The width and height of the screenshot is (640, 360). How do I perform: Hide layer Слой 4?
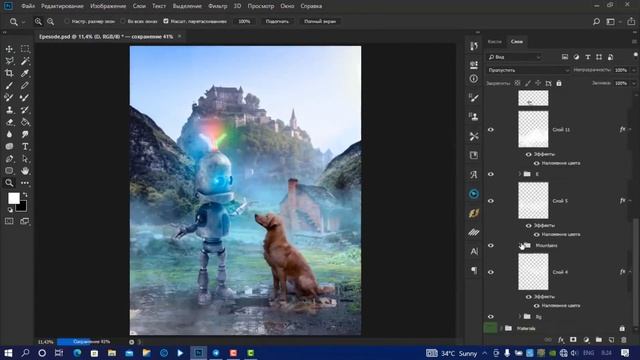click(x=491, y=272)
